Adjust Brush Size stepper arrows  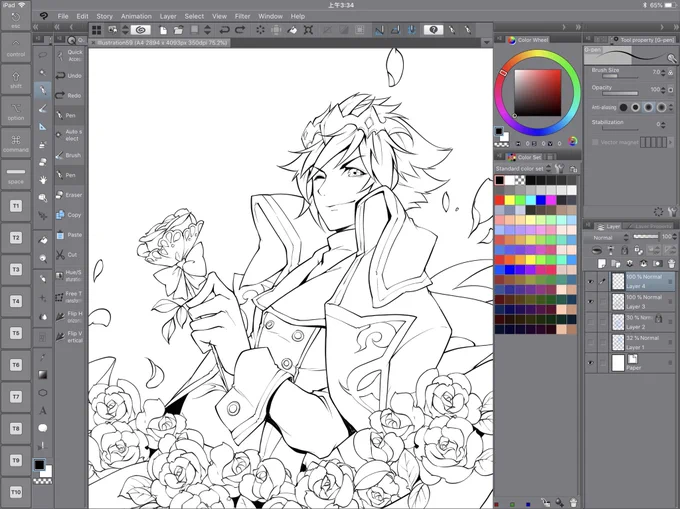pos(663,72)
